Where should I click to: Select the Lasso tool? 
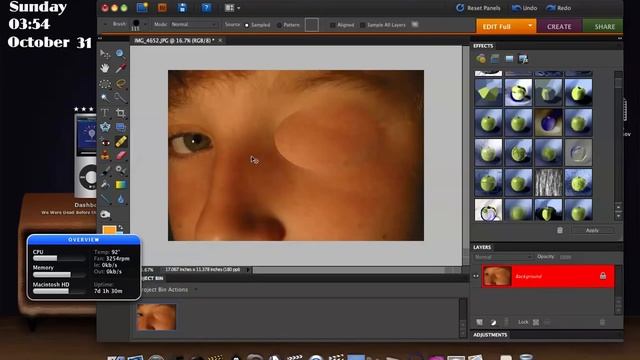click(120, 84)
